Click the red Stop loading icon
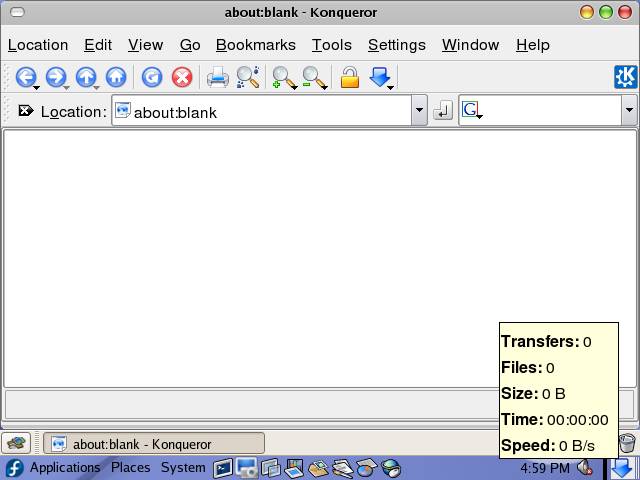The height and width of the screenshot is (480, 640). (x=182, y=77)
